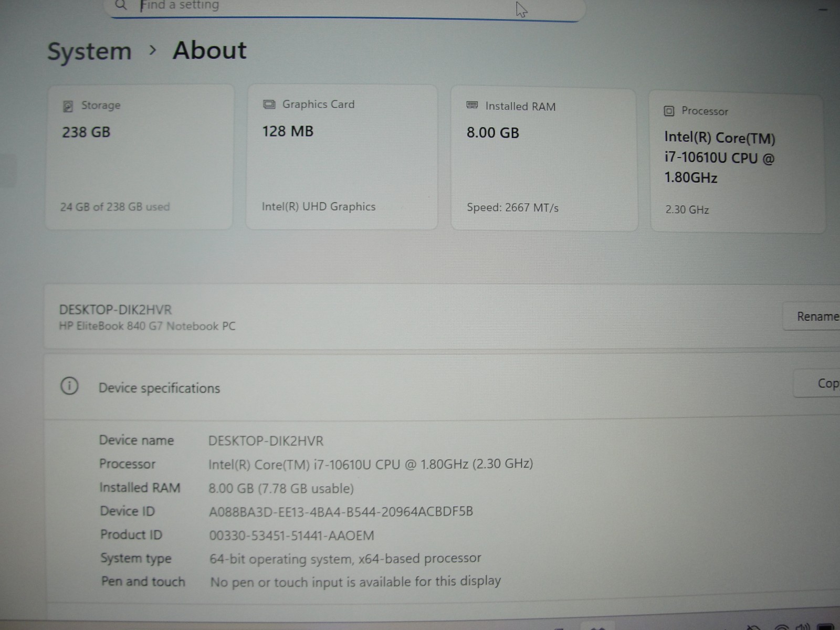Select the 128 MB graphics memory value
840x630 pixels.
(288, 131)
